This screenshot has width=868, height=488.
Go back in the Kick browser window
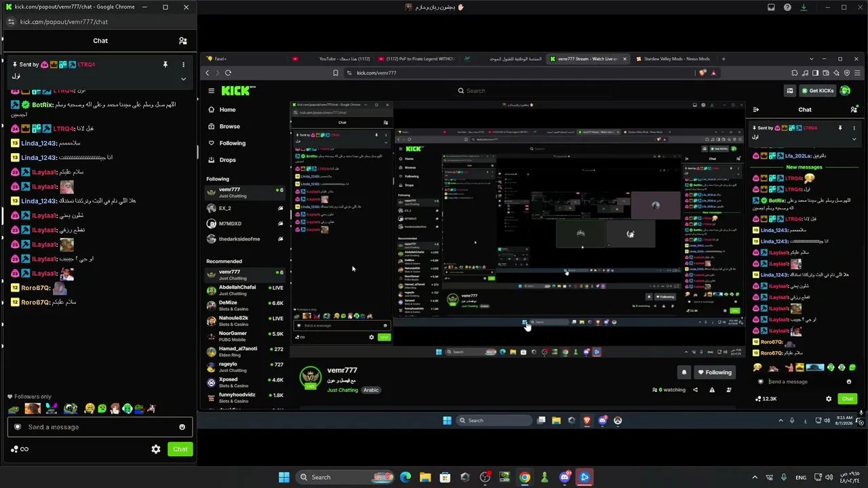pos(208,73)
